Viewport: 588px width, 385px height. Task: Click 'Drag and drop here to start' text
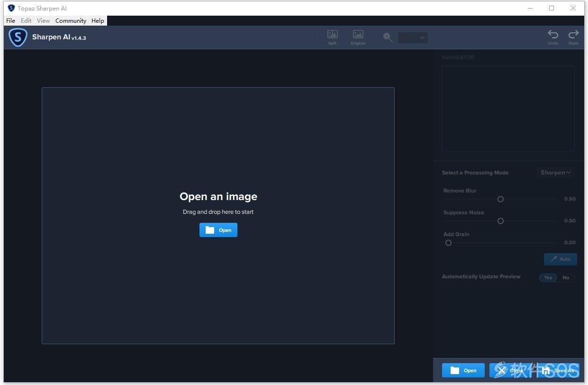click(x=218, y=212)
